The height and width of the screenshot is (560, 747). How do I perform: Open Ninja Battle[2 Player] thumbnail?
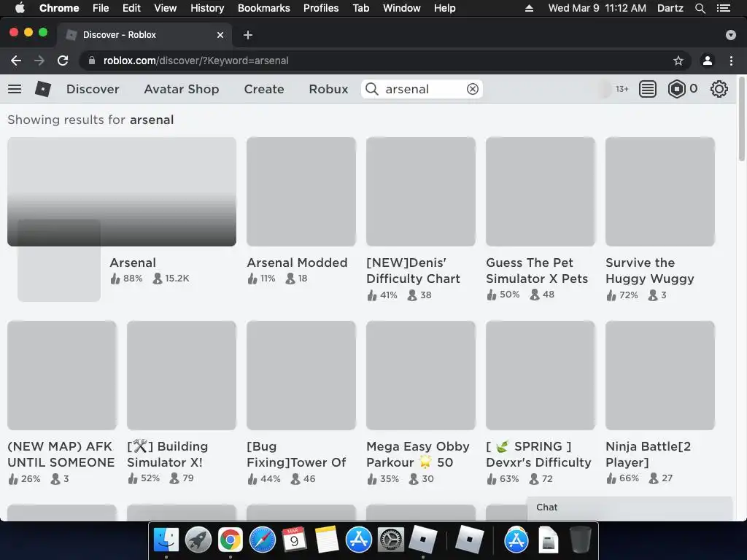click(659, 376)
